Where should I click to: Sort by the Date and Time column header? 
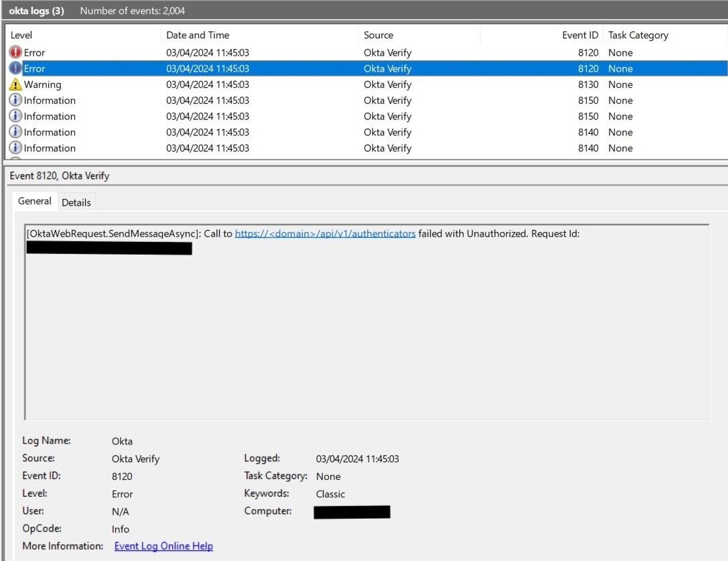point(198,36)
